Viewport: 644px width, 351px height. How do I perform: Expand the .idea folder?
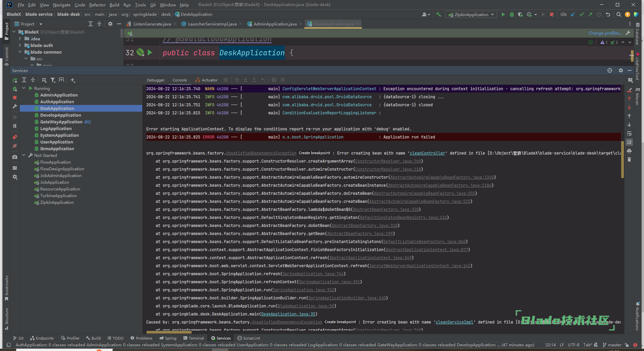pyautogui.click(x=20, y=39)
